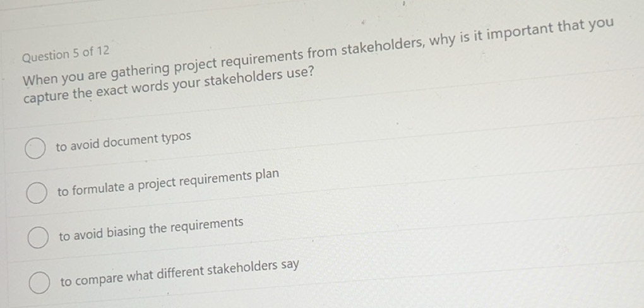The height and width of the screenshot is (308, 644).
Task: Select the radio button for 'to avoid document typos'
Action: 35,150
